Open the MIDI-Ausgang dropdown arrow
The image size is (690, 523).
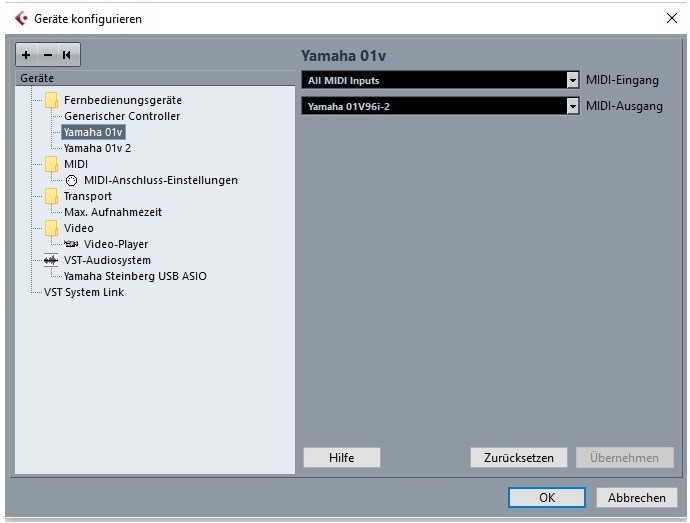[572, 106]
